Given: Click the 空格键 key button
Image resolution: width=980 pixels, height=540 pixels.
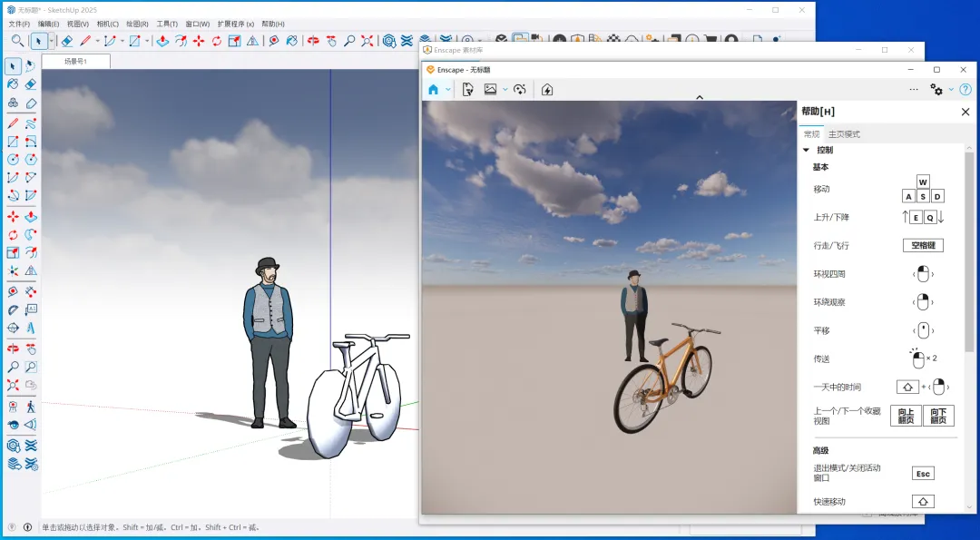Looking at the screenshot, I should 923,246.
